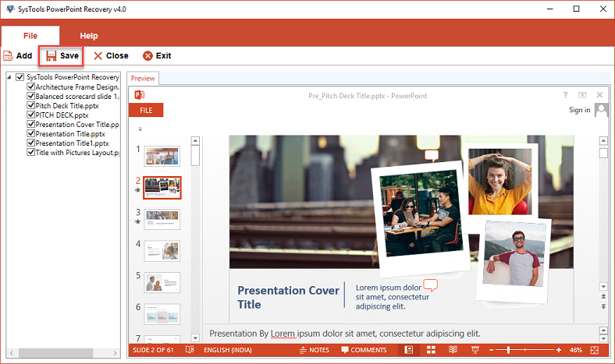Select slide 6 thumbnail

[x=162, y=314]
